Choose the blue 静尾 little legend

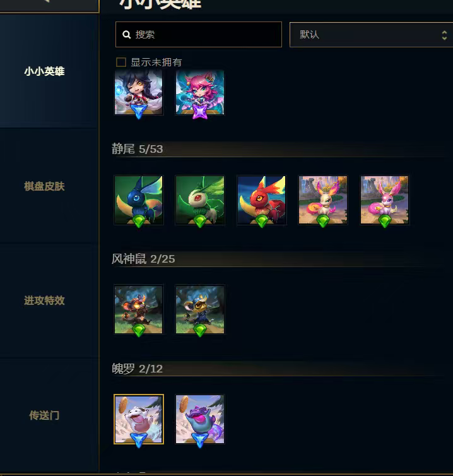(139, 200)
